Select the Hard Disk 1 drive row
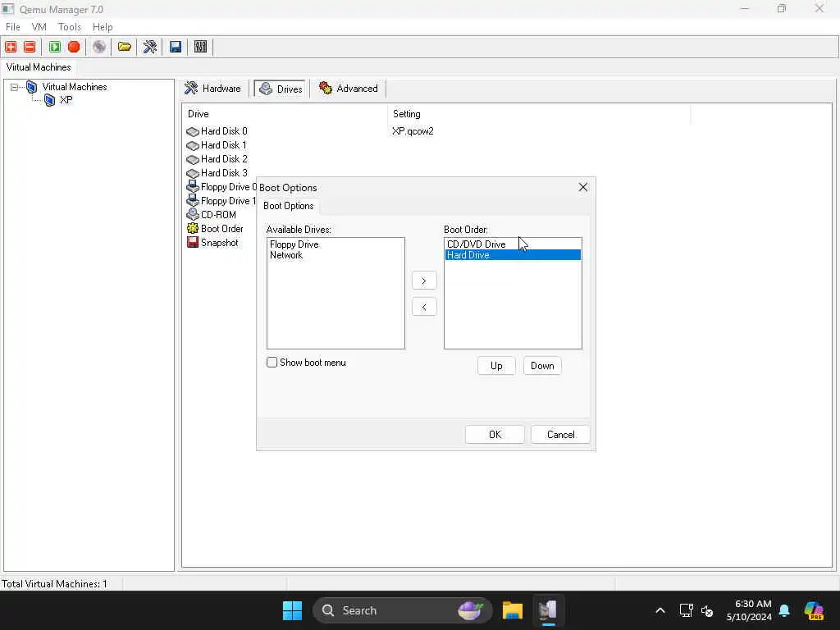Viewport: 840px width, 630px height. (217, 144)
